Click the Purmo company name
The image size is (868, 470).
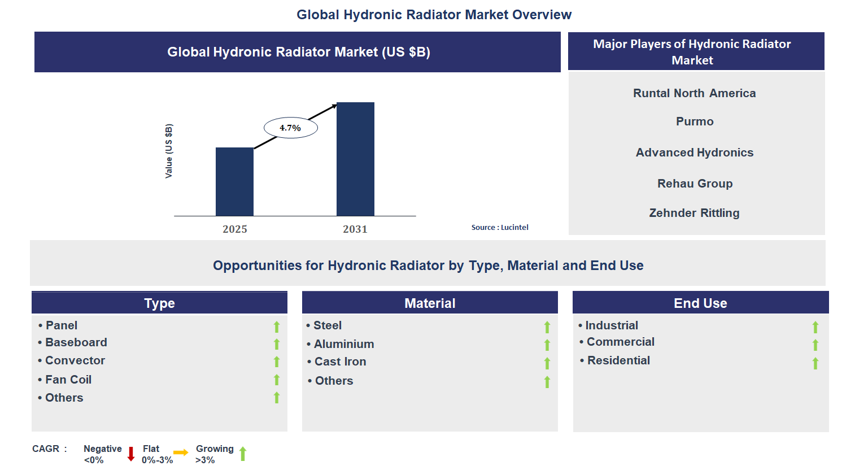(x=694, y=121)
